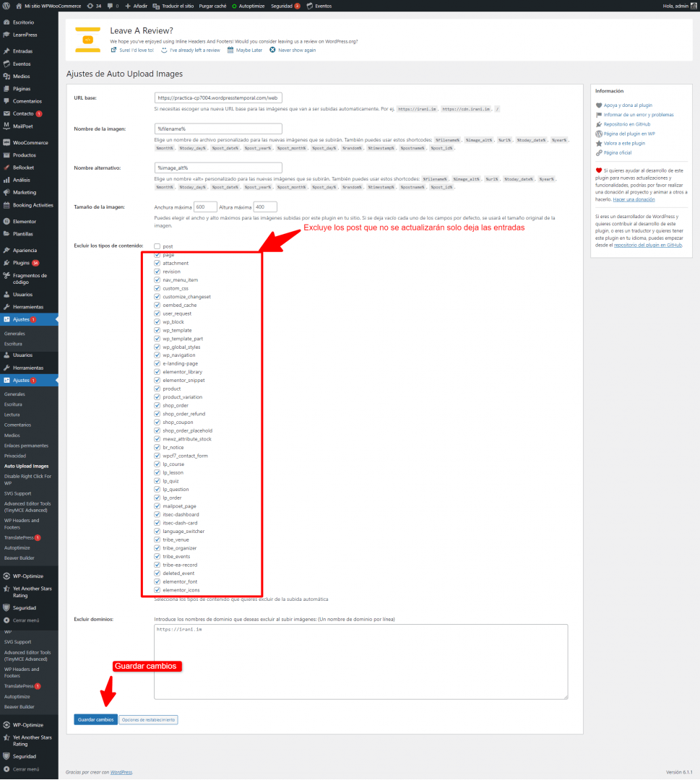
Task: Click the Nombre de la imagen field
Action: [x=218, y=129]
